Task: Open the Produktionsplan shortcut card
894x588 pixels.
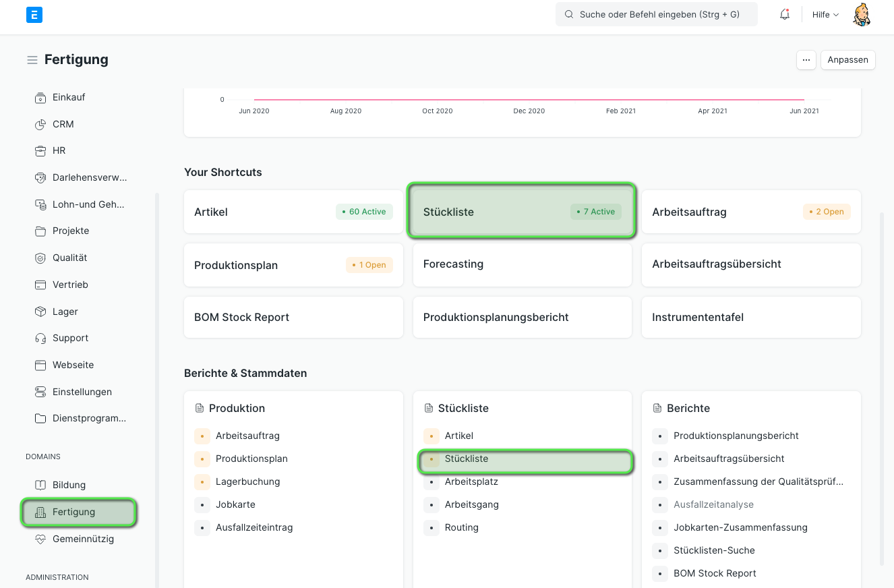Action: pyautogui.click(x=293, y=265)
